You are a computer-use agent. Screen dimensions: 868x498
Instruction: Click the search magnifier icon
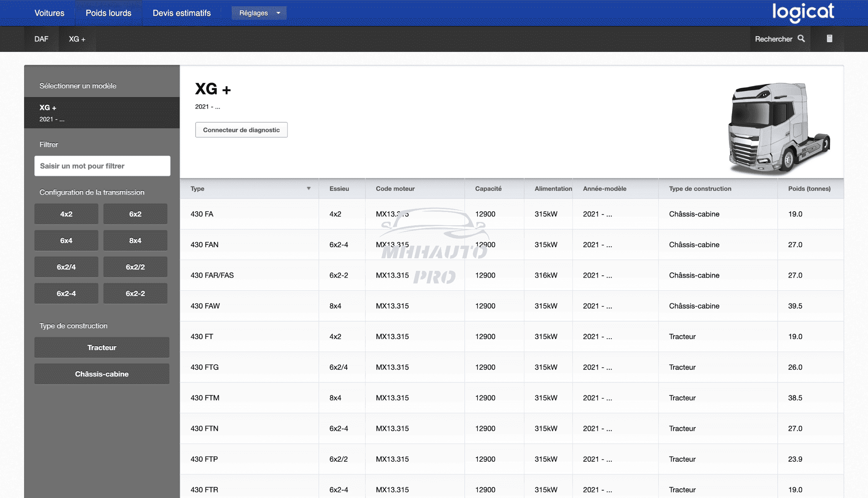[x=801, y=39]
